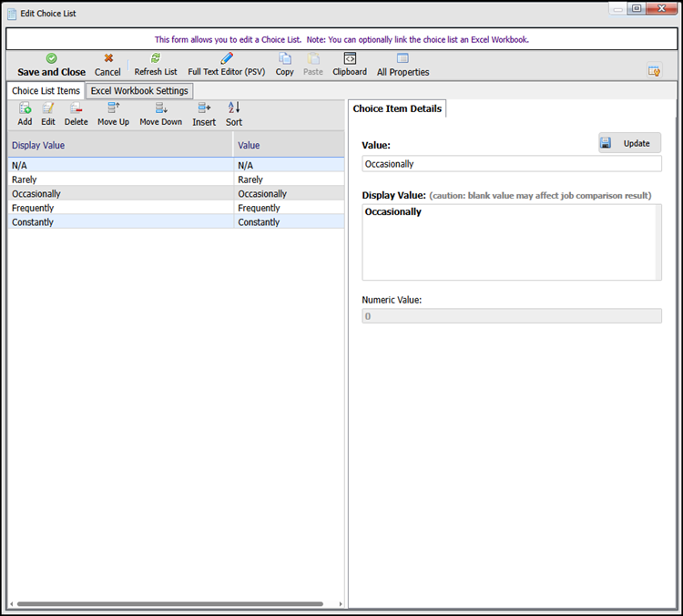Select the N/A row in Display Value
683x616 pixels.
[120, 165]
